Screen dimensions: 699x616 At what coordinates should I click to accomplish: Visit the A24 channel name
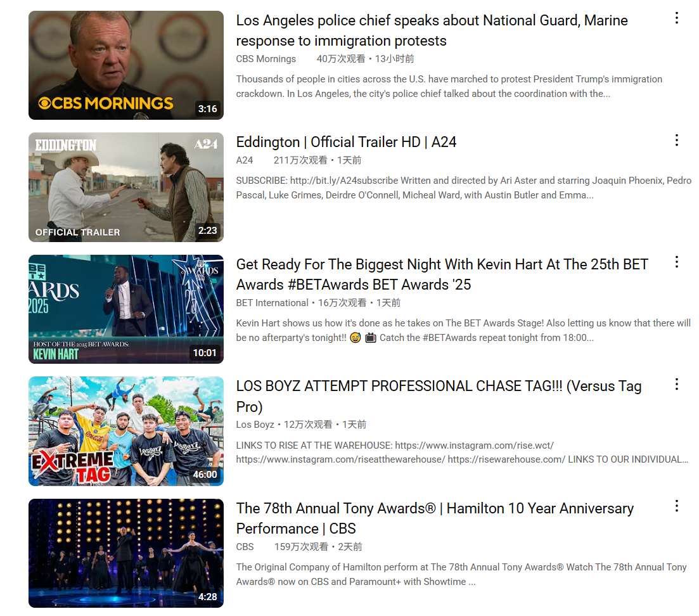244,160
